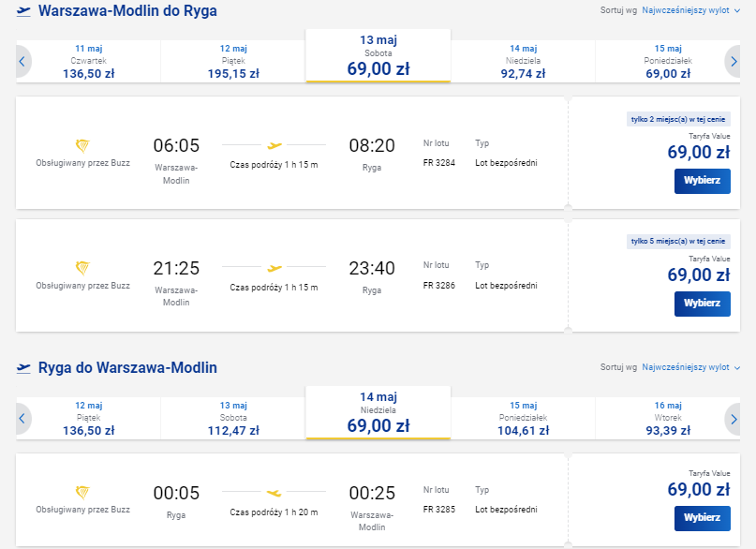The height and width of the screenshot is (549, 756).
Task: Click Wybierz for the 00:05 return flight
Action: (702, 518)
